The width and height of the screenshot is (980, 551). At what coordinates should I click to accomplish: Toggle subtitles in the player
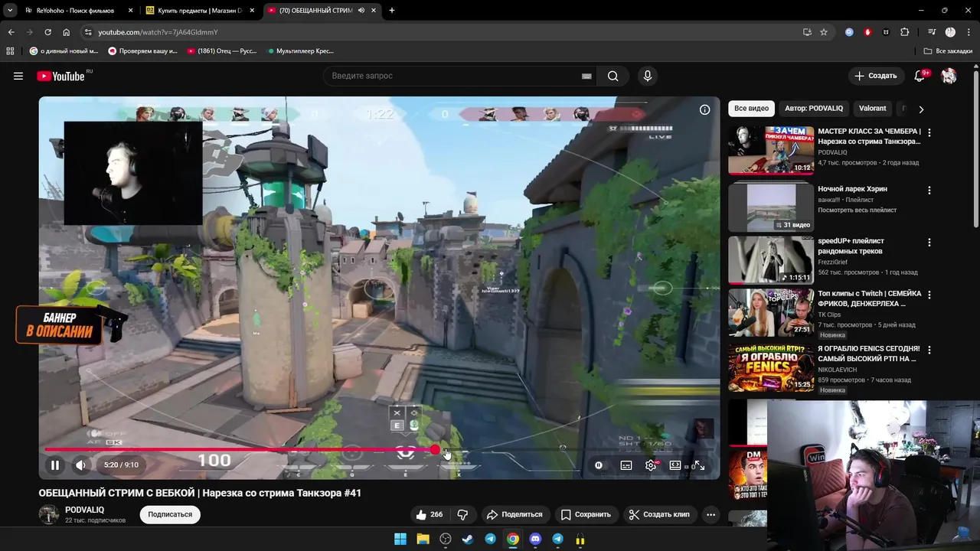(x=626, y=465)
